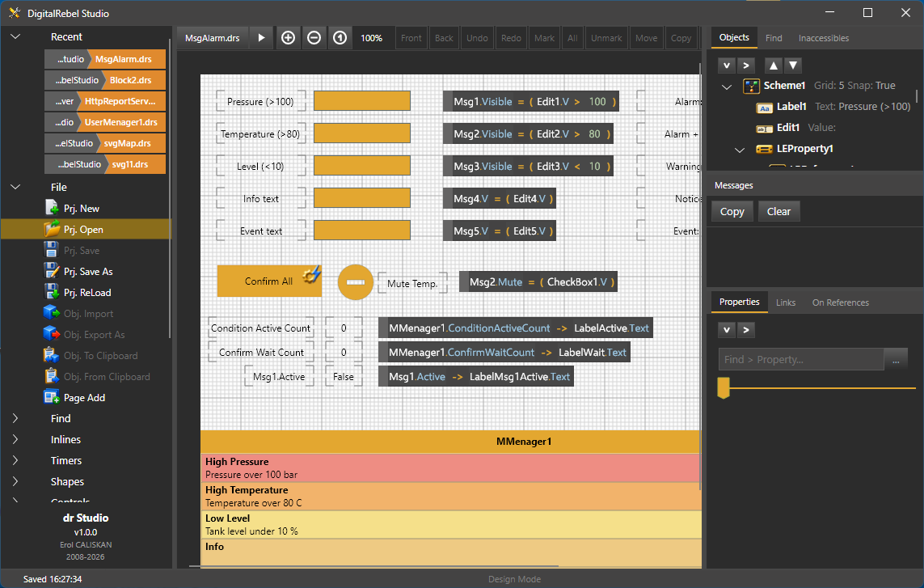
Task: Click the Edit1 object icon
Action: pos(764,129)
